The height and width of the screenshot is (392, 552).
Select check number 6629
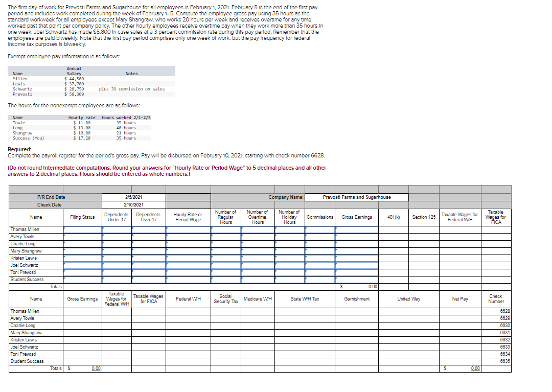[x=505, y=318]
